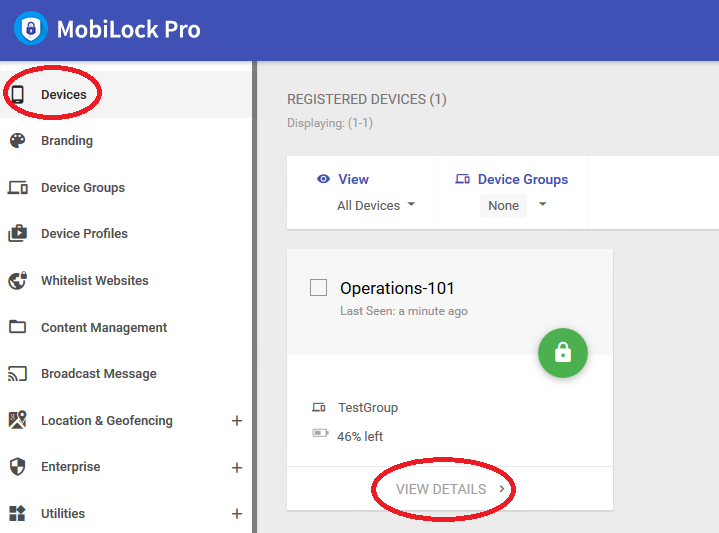The width and height of the screenshot is (719, 533).
Task: Click the Operations-101 device name
Action: (397, 288)
